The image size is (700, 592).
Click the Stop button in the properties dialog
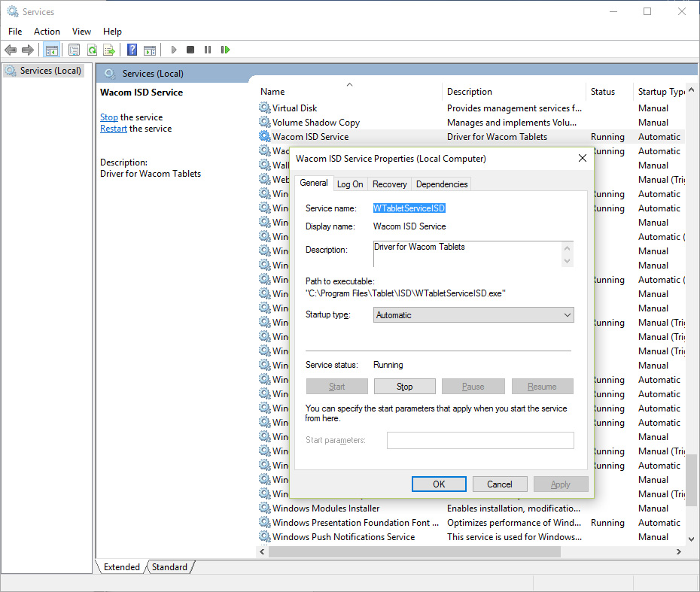coord(404,387)
